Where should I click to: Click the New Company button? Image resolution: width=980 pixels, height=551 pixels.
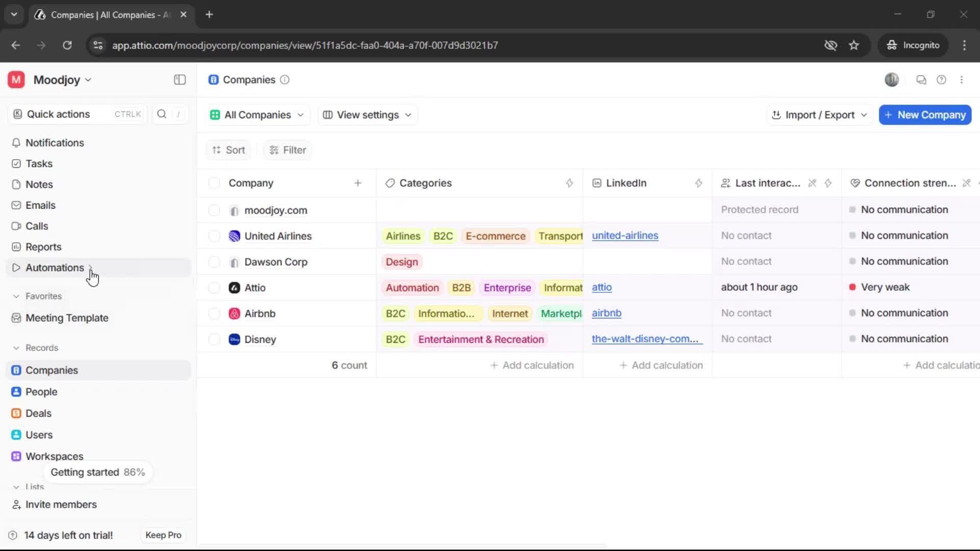925,115
